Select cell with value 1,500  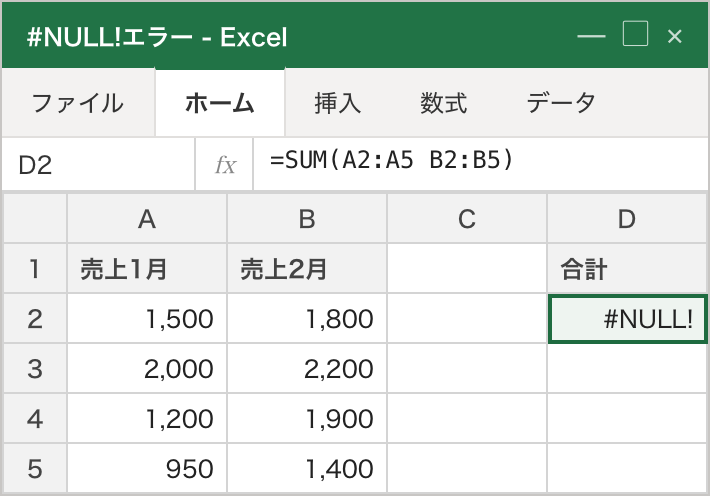click(147, 318)
